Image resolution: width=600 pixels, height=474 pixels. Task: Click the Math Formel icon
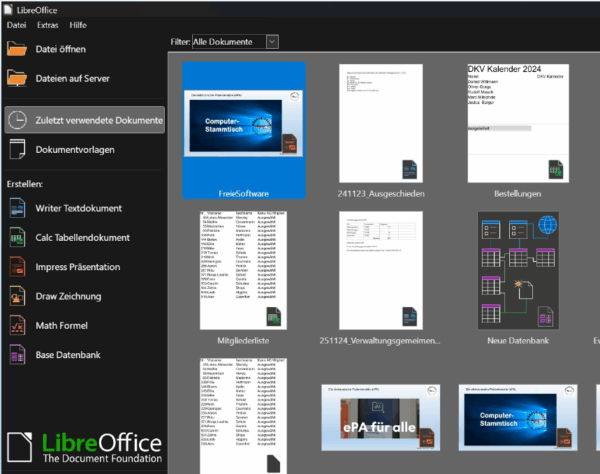tap(18, 325)
